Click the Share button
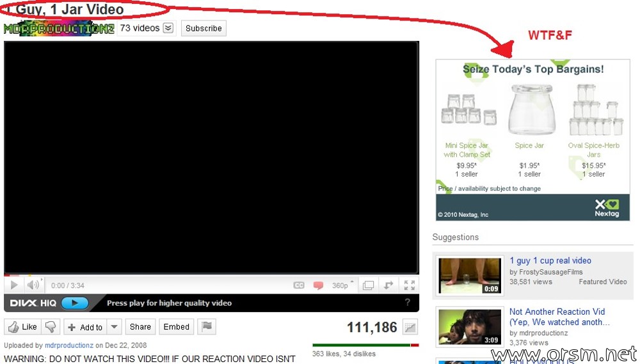Image resolution: width=640 pixels, height=364 pixels. click(x=140, y=327)
